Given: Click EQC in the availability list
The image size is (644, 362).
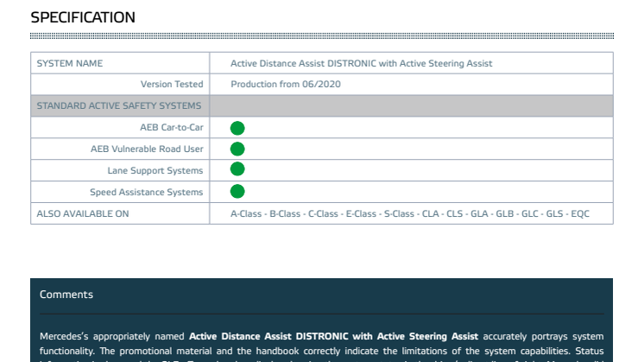Looking at the screenshot, I should (x=580, y=213).
